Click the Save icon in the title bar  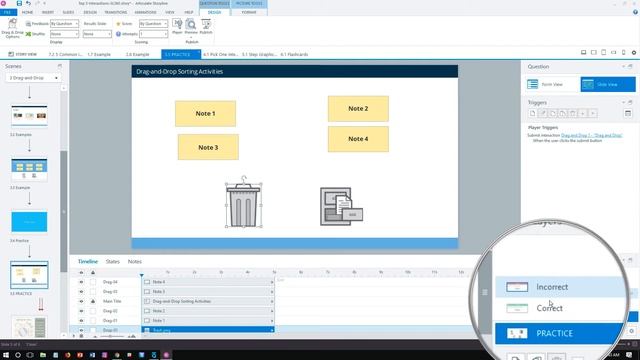(x=19, y=3)
